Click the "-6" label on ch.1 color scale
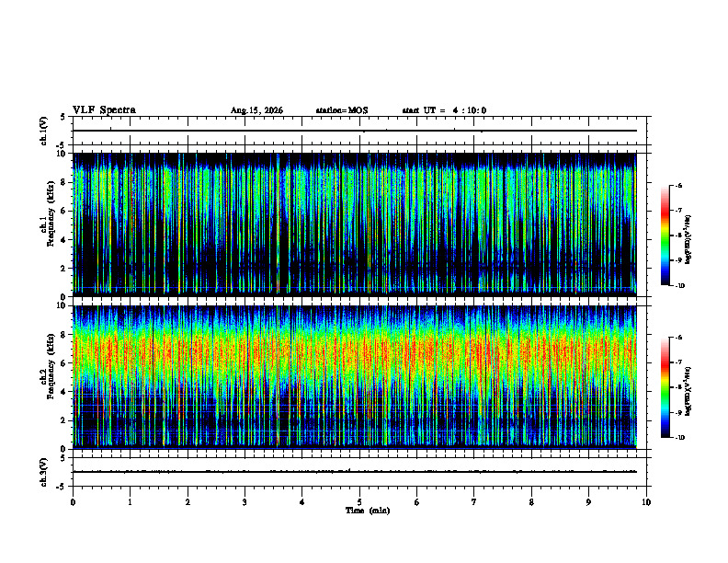The image size is (728, 563). pos(678,186)
